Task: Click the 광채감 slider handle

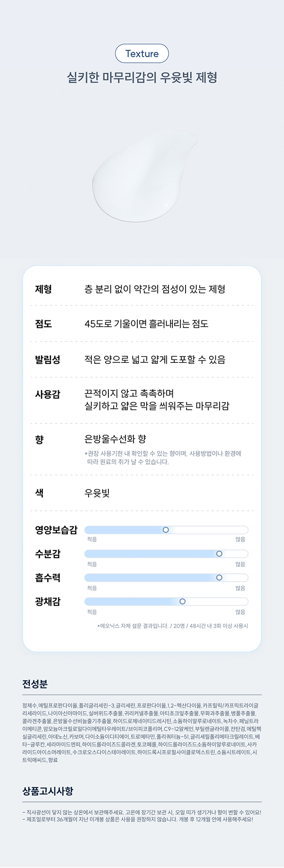Action: pos(182,602)
